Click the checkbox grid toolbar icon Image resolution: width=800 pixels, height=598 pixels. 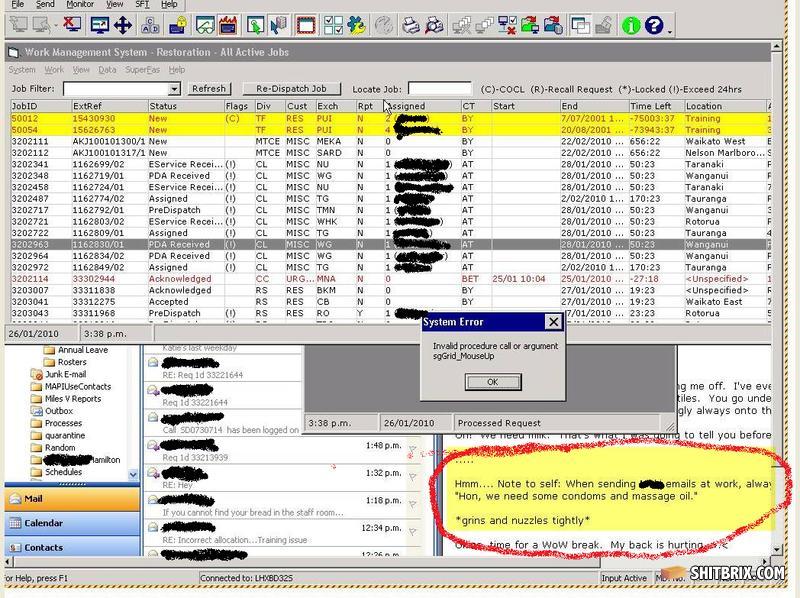coord(333,24)
